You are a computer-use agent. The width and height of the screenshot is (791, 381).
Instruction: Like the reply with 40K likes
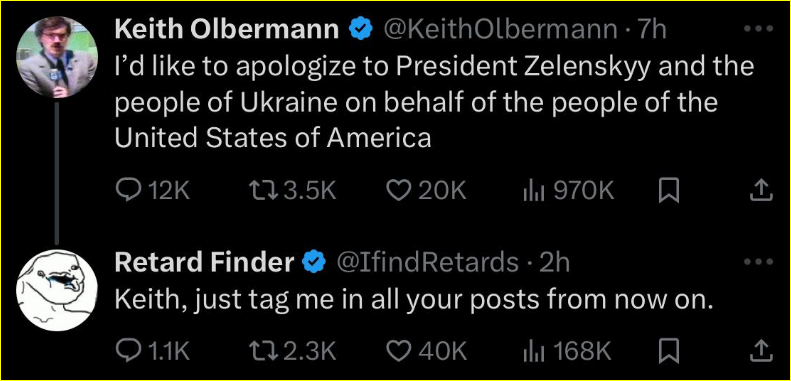click(426, 351)
